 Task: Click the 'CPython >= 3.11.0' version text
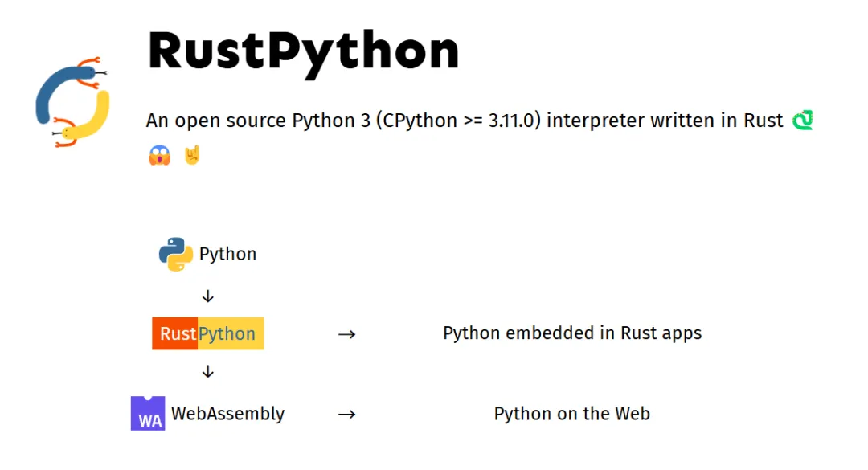click(458, 121)
